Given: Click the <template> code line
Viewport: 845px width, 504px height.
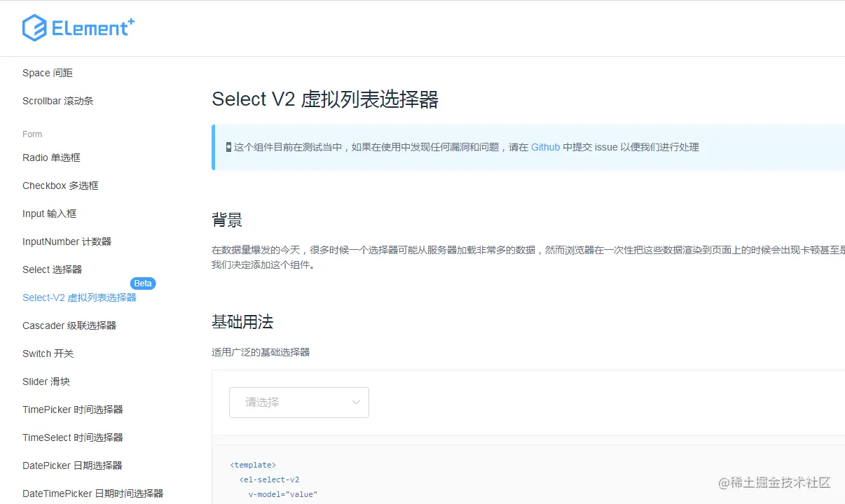Looking at the screenshot, I should click(253, 465).
